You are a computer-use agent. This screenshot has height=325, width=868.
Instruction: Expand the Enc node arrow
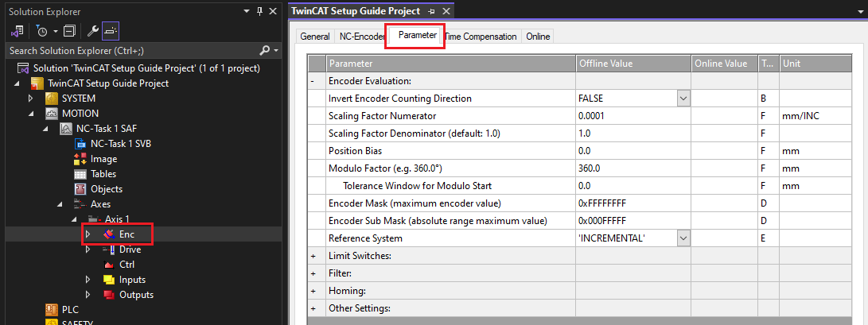[x=88, y=234]
